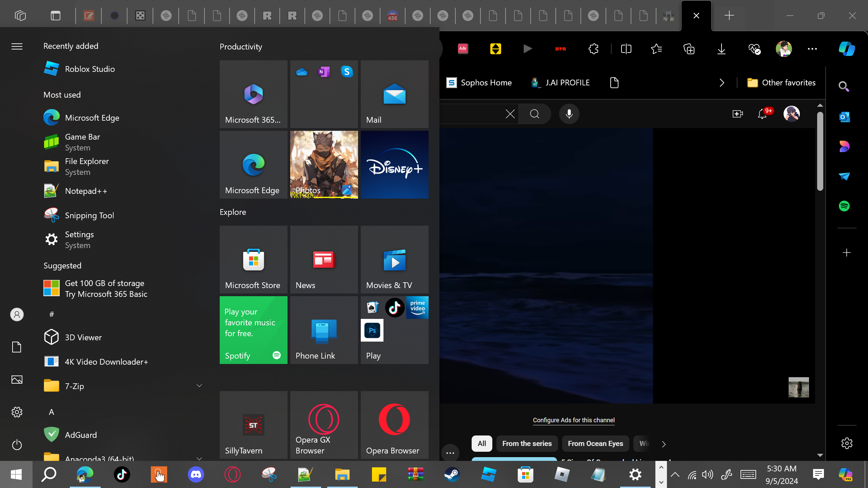
Task: Open the Edge extensions puzzle icon
Action: point(593,49)
